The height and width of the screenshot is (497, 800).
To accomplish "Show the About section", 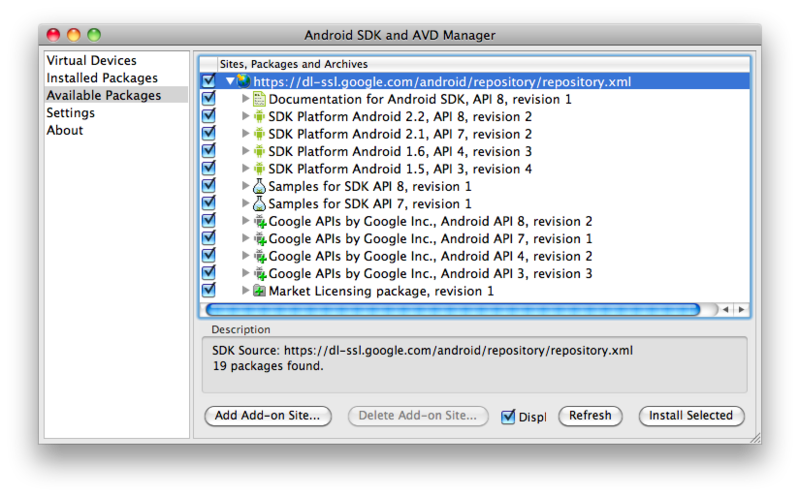I will pos(65,130).
